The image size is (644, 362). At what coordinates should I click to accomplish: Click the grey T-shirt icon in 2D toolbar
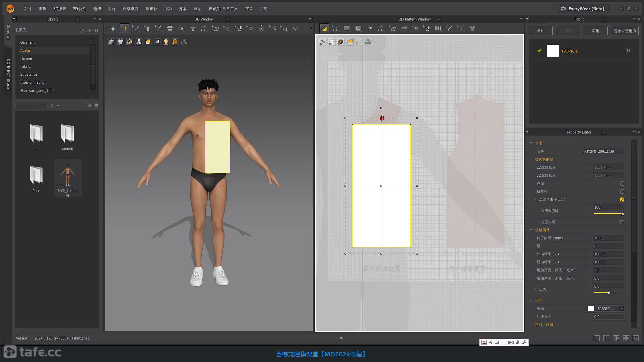coord(472,28)
